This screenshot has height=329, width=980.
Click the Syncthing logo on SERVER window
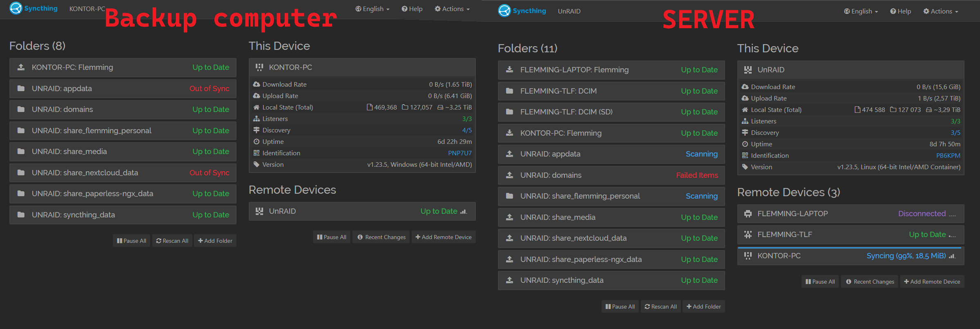522,11
